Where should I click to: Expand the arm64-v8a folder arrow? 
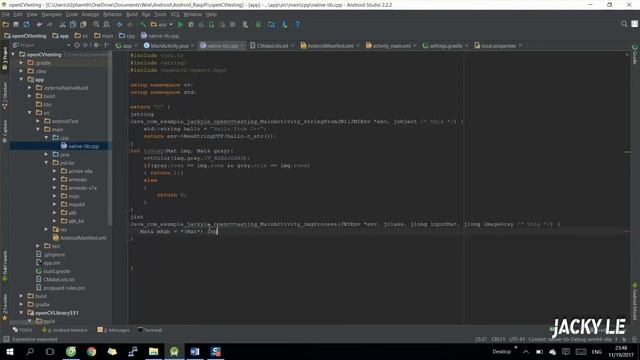[55, 171]
